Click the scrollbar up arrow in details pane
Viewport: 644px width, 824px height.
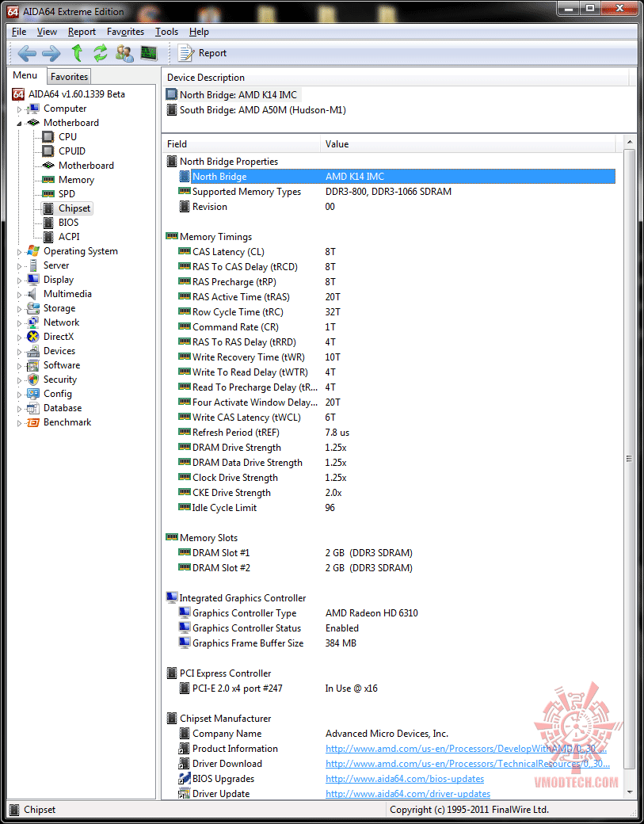click(629, 142)
